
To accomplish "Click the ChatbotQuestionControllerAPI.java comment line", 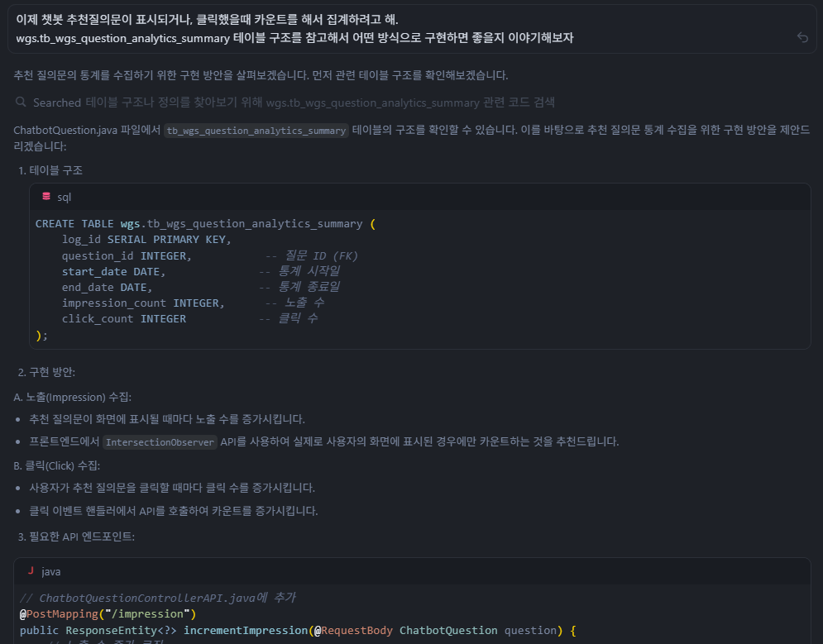I will 157,598.
